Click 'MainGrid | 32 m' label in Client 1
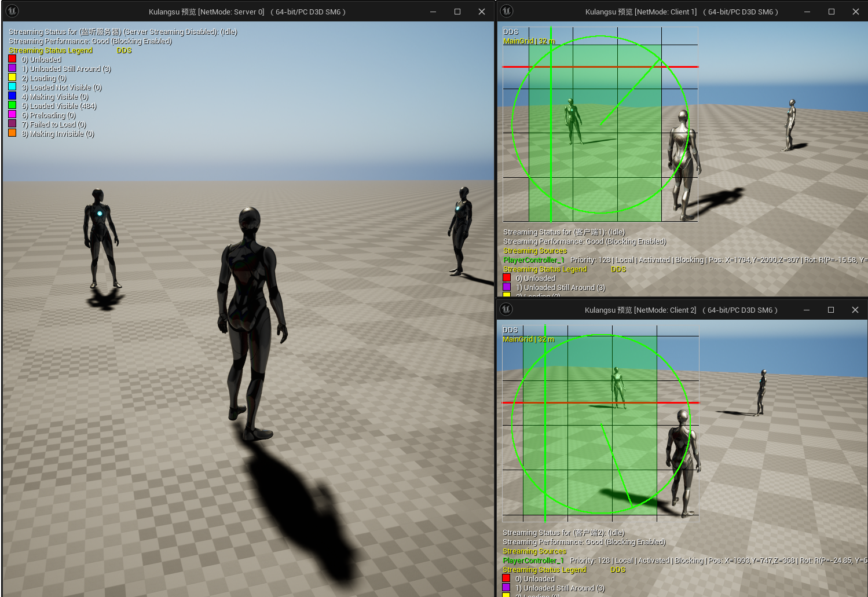 pyautogui.click(x=529, y=41)
